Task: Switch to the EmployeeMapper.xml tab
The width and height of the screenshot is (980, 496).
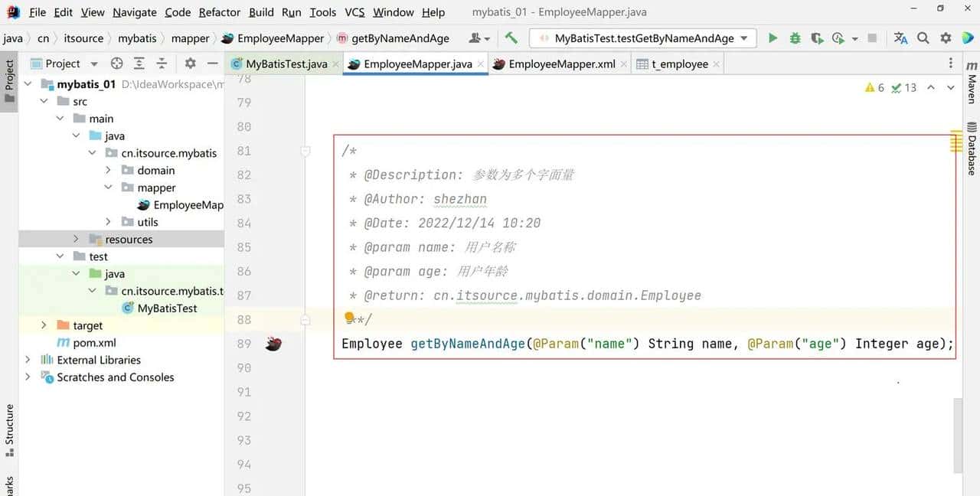Action: pos(560,64)
